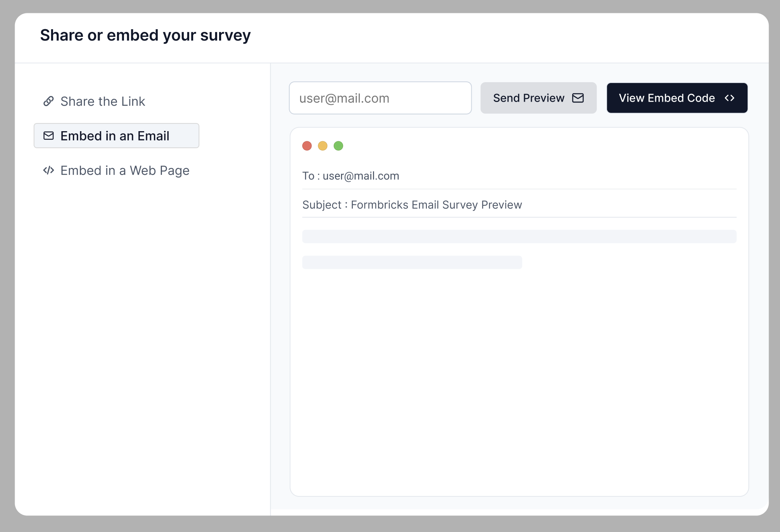
Task: Click the Send Preview button
Action: (538, 98)
